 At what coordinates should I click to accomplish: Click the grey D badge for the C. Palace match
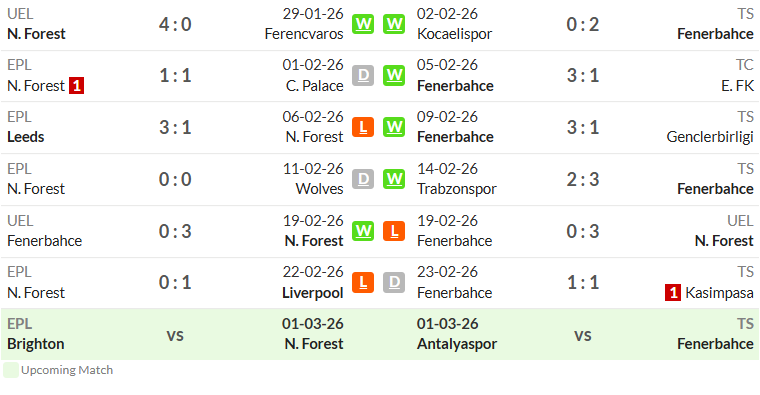pyautogui.click(x=363, y=76)
